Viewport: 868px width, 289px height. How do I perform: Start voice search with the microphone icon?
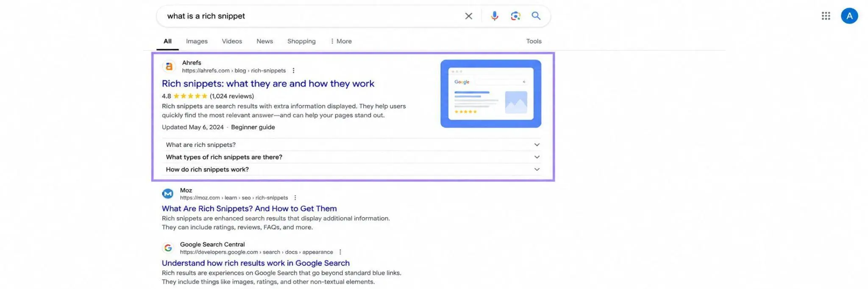coord(494,16)
